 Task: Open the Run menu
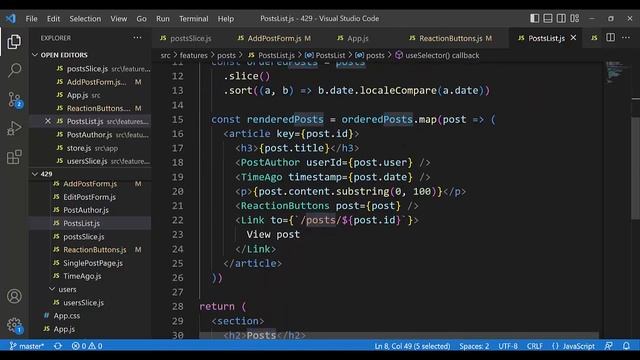162,18
